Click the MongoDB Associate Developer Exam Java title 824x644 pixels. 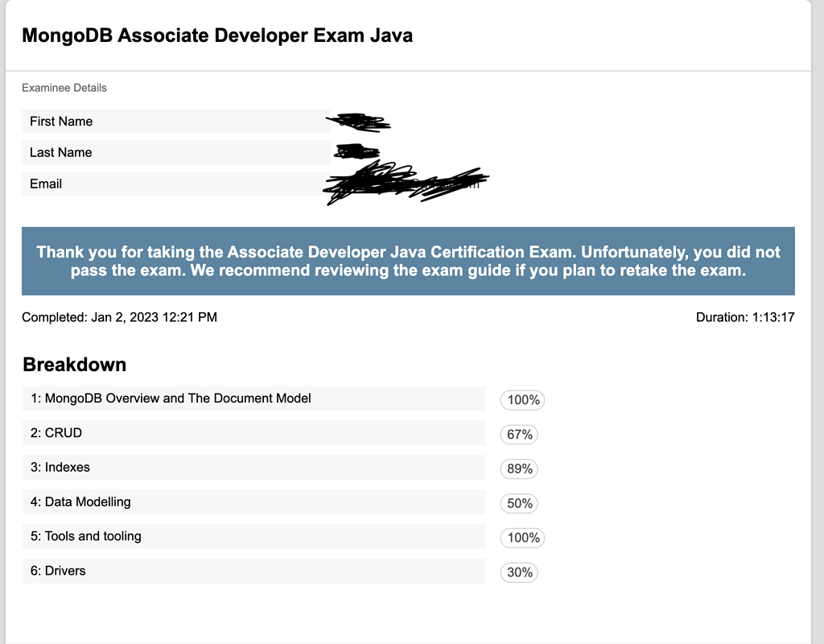click(x=217, y=35)
